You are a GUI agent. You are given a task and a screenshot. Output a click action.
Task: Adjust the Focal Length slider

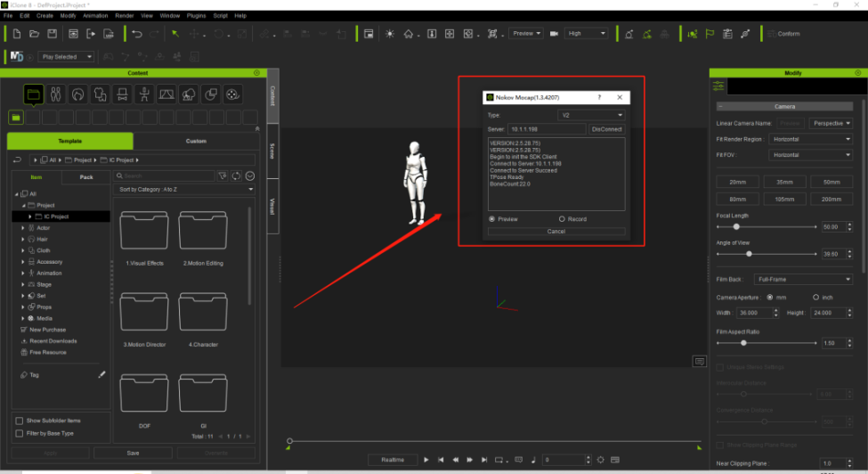point(736,227)
